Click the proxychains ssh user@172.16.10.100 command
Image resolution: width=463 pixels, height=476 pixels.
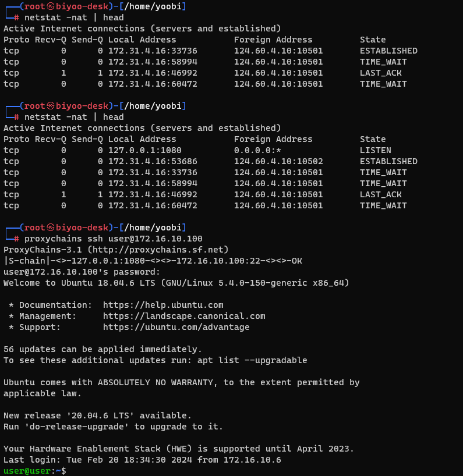[x=114, y=239]
